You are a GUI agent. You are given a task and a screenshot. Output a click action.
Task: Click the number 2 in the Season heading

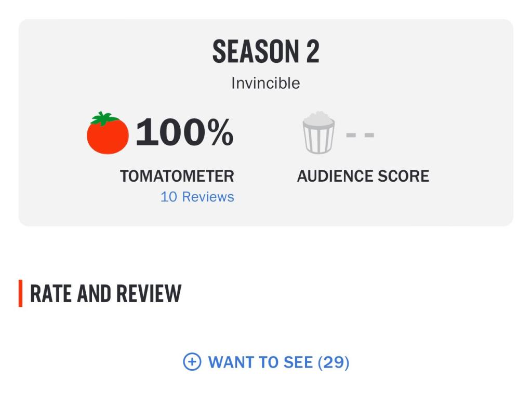[x=313, y=51]
